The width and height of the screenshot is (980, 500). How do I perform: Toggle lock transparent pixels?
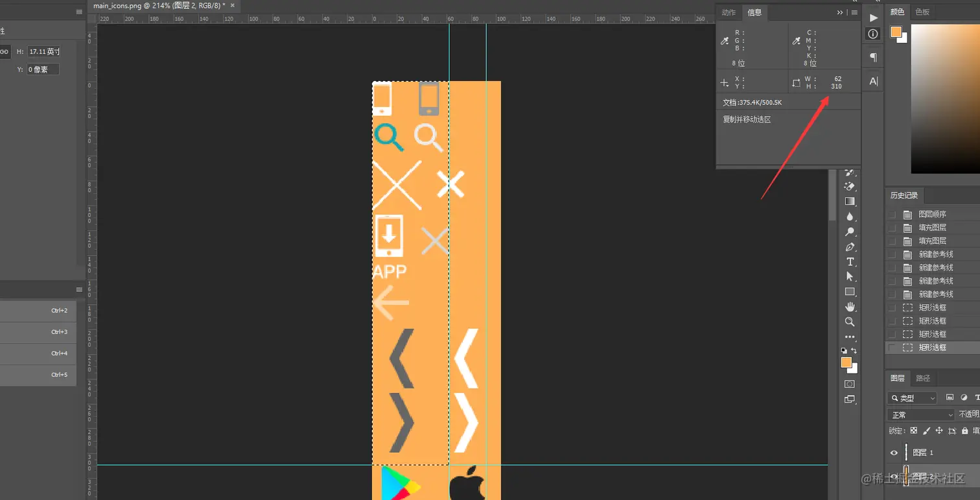914,431
